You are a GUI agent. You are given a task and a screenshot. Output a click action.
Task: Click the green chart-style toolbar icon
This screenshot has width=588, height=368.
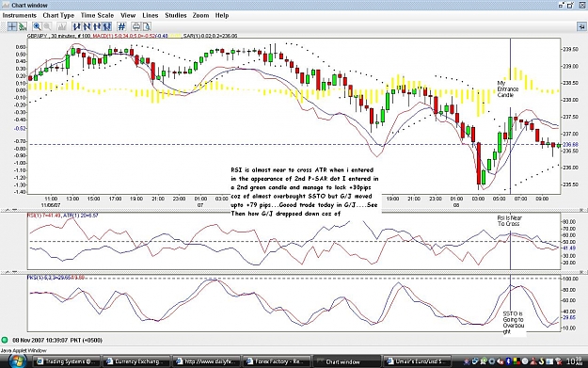coord(23,26)
